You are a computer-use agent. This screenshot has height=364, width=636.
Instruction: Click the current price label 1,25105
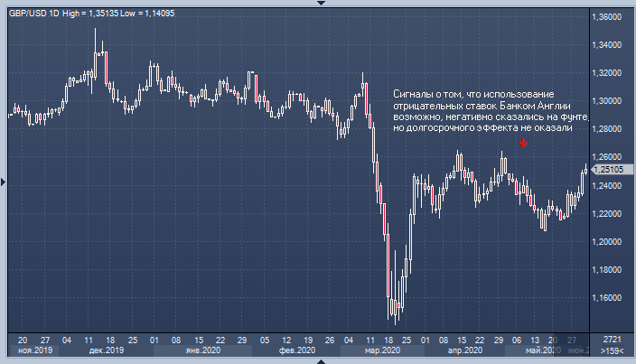tap(612, 169)
